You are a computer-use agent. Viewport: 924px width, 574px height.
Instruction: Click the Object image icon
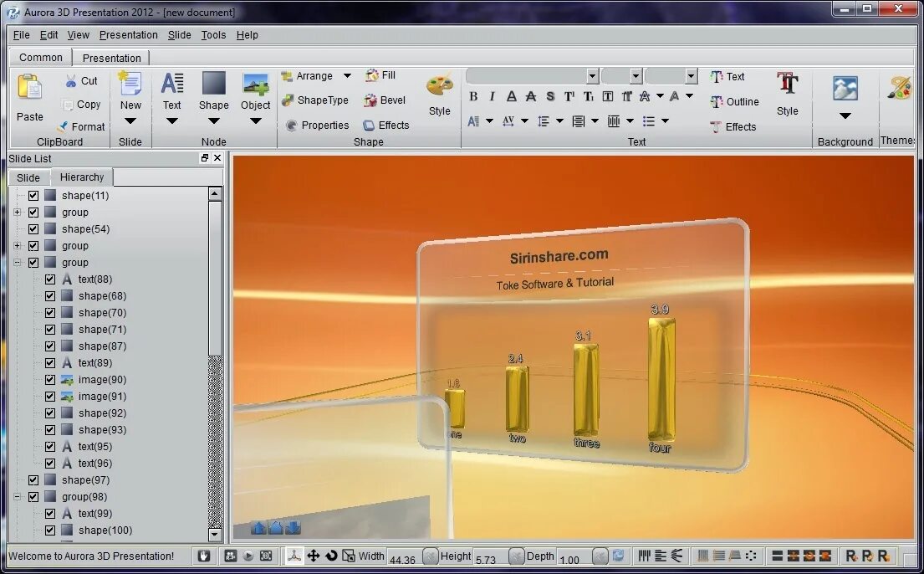[255, 84]
